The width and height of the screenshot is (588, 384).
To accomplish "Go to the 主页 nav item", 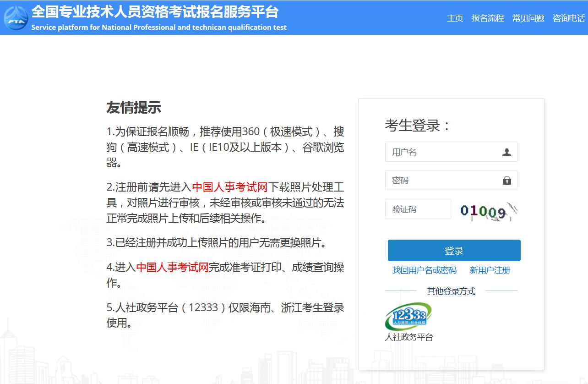I will (455, 18).
